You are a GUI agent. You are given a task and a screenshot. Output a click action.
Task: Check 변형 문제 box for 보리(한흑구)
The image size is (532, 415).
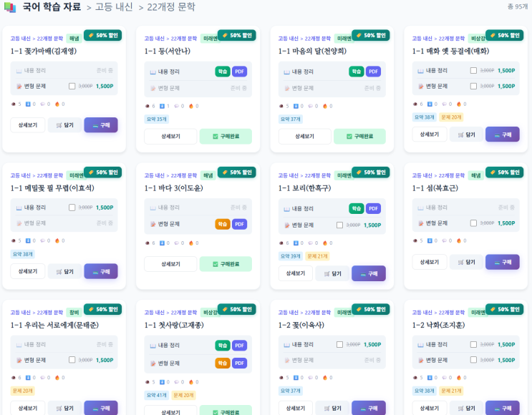pyautogui.click(x=339, y=225)
